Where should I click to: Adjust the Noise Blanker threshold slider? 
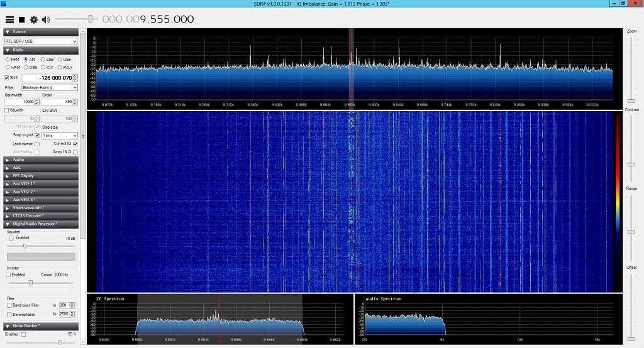60,342
